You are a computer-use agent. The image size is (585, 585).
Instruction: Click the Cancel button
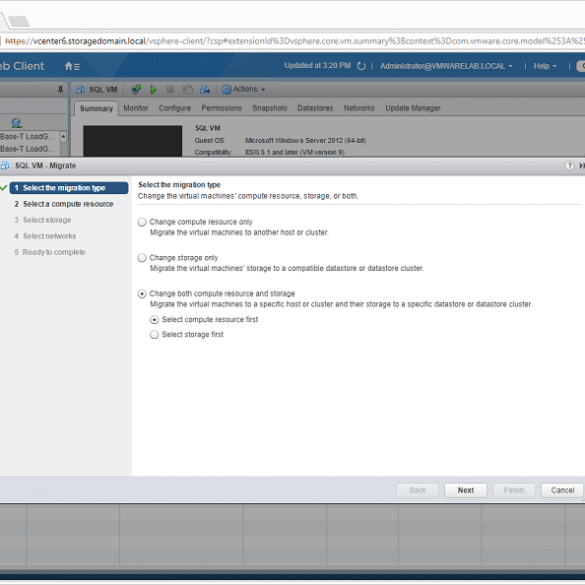[562, 490]
